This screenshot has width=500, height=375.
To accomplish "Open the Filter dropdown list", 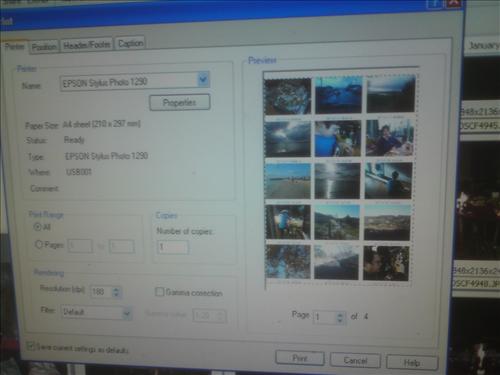I will tap(127, 313).
